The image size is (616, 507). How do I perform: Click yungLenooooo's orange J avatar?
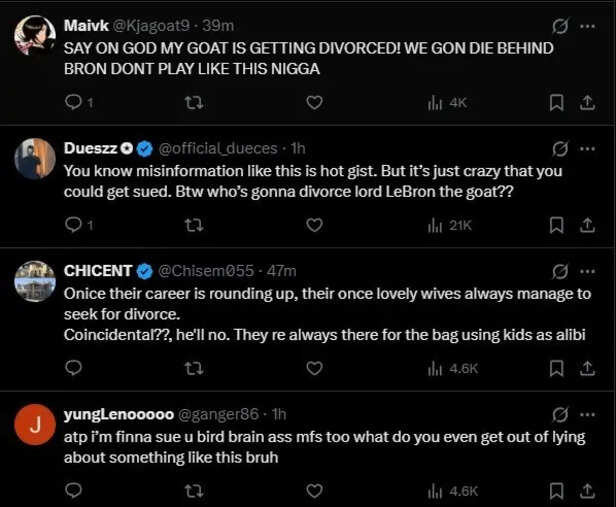35,425
